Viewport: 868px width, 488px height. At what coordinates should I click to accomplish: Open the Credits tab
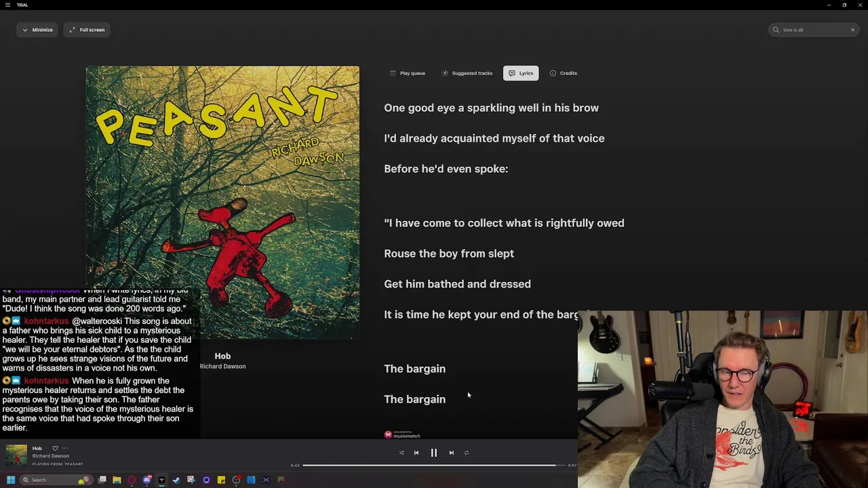click(564, 73)
